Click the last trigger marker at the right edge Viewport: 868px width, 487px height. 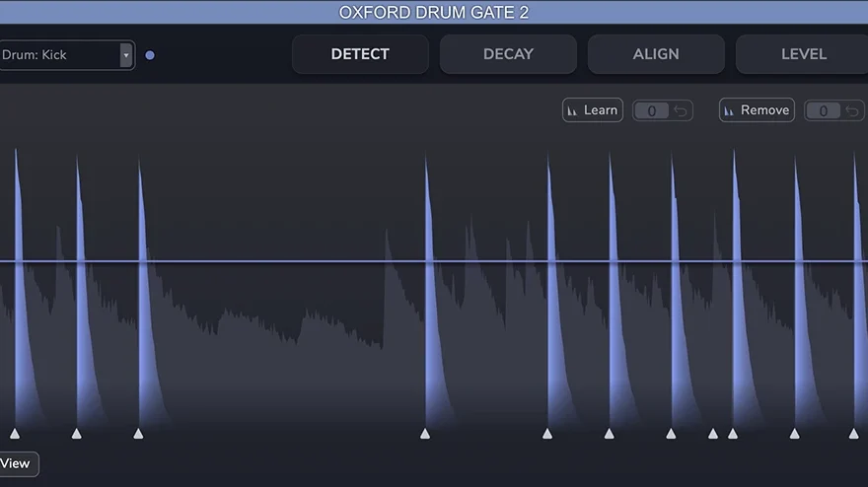click(x=854, y=433)
